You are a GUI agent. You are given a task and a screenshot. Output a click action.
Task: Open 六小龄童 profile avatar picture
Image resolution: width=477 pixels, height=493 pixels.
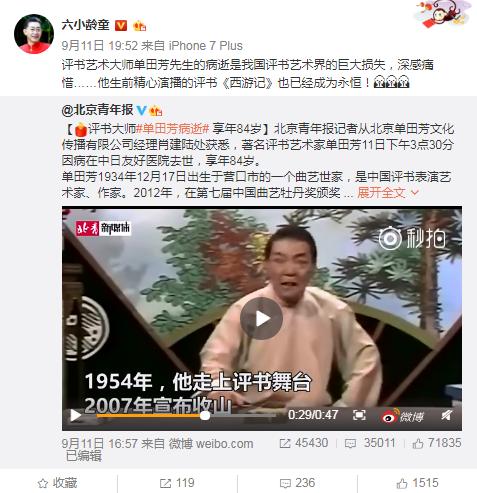(x=34, y=33)
